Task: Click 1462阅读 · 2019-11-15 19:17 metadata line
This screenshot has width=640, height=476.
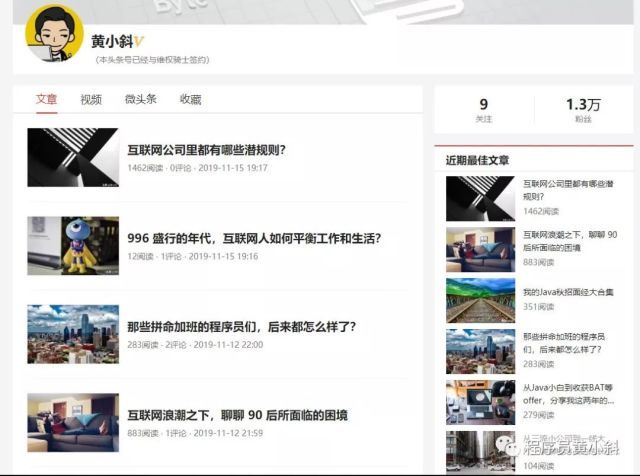Action: pyautogui.click(x=198, y=168)
